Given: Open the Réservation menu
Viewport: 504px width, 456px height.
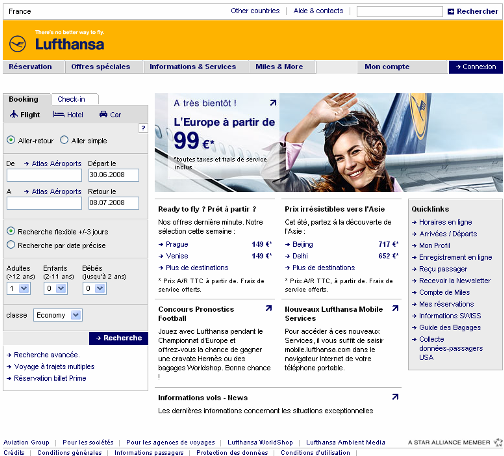Looking at the screenshot, I should [30, 67].
